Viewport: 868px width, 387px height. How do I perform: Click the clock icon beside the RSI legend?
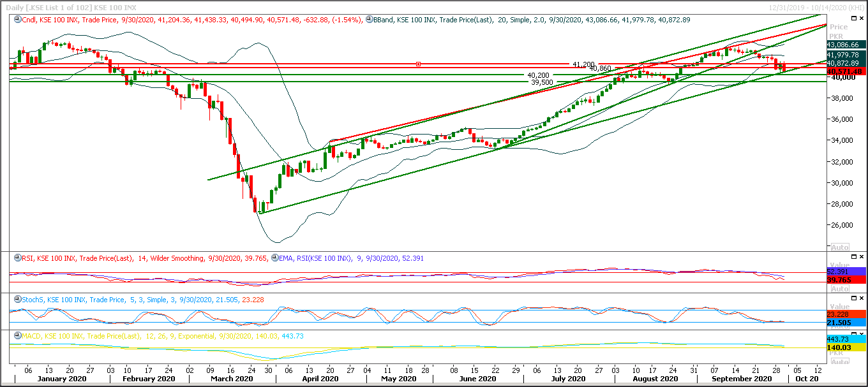(17, 258)
